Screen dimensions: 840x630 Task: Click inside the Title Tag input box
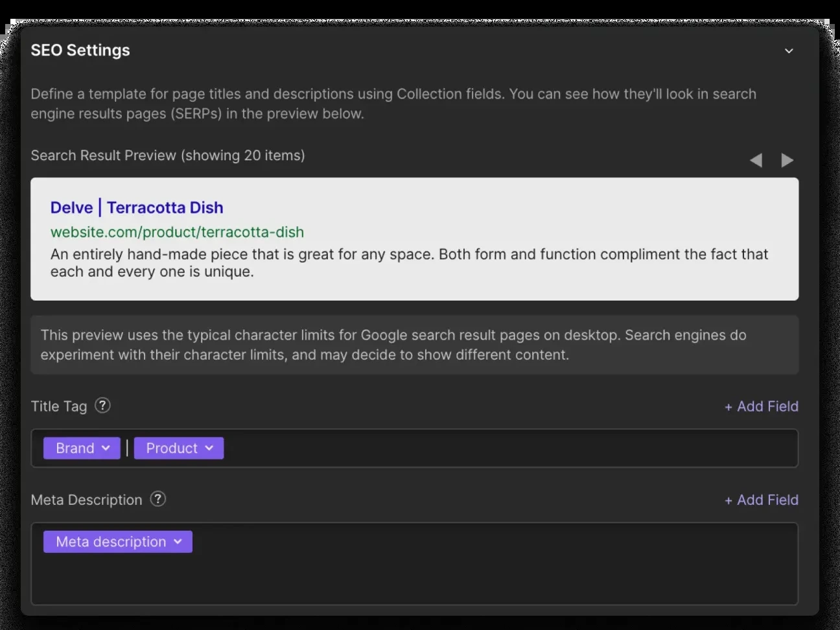click(415, 448)
